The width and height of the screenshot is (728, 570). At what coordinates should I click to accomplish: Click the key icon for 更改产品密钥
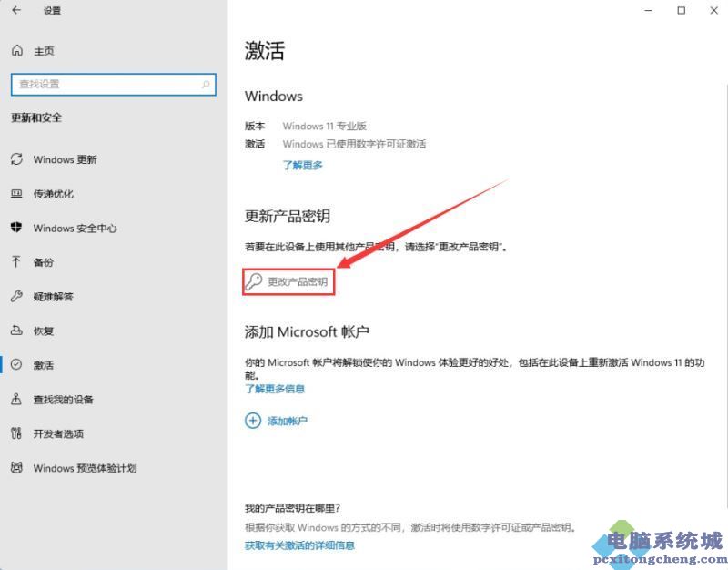254,281
